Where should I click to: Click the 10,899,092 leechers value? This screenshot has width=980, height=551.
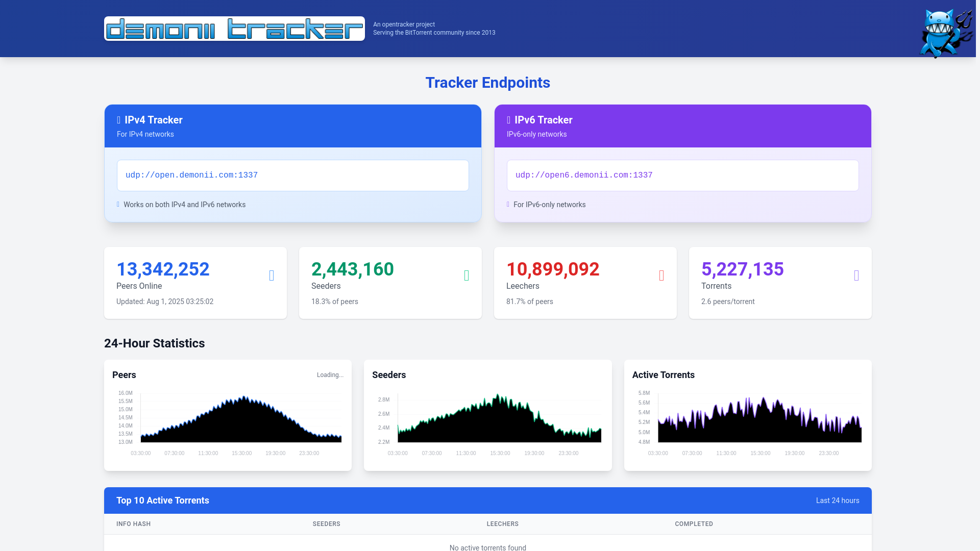tap(553, 269)
